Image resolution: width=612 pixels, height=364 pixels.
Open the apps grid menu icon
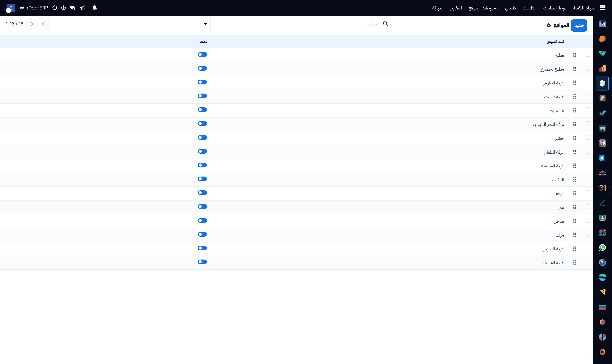coord(603,8)
